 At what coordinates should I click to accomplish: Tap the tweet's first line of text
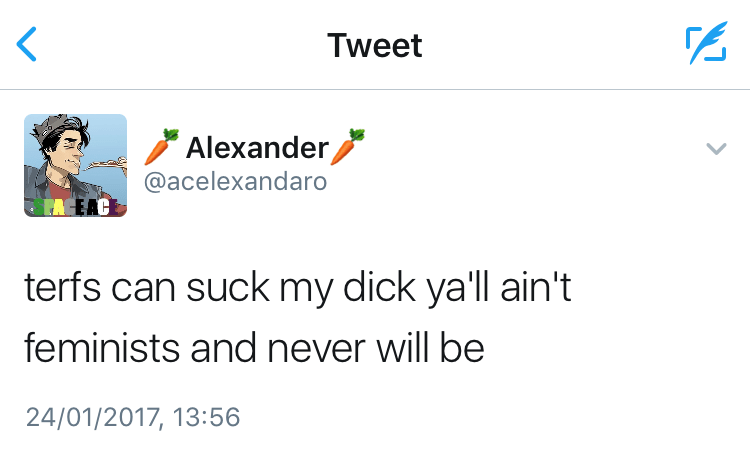click(x=298, y=288)
